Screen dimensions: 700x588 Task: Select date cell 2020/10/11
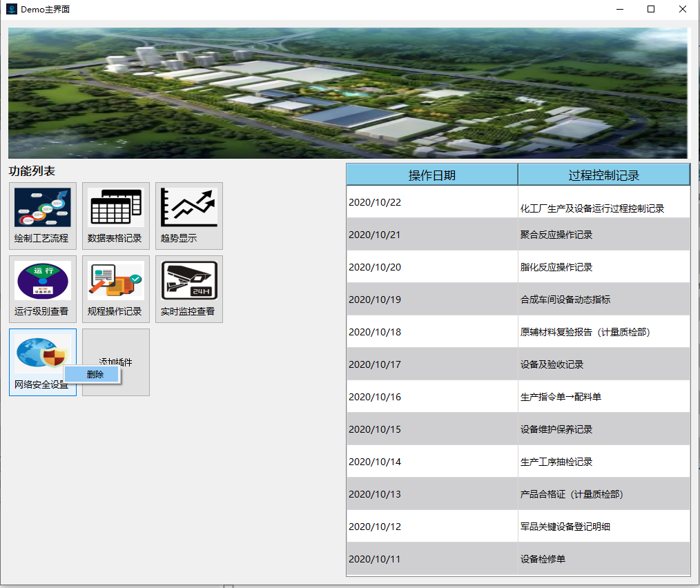click(432, 559)
